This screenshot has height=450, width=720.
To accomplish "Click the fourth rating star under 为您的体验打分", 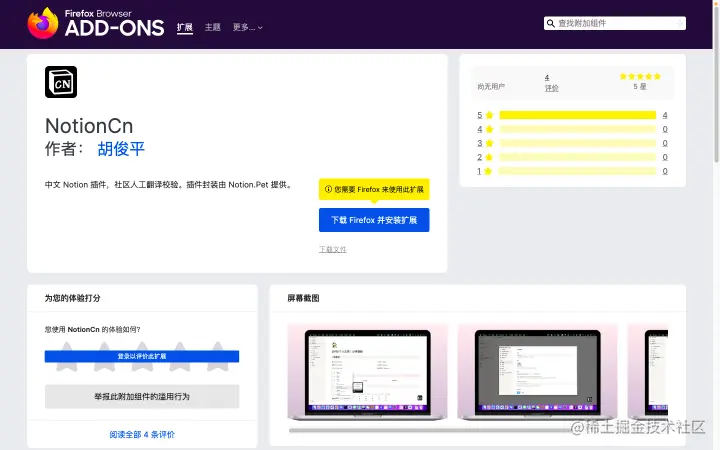I will (180, 356).
